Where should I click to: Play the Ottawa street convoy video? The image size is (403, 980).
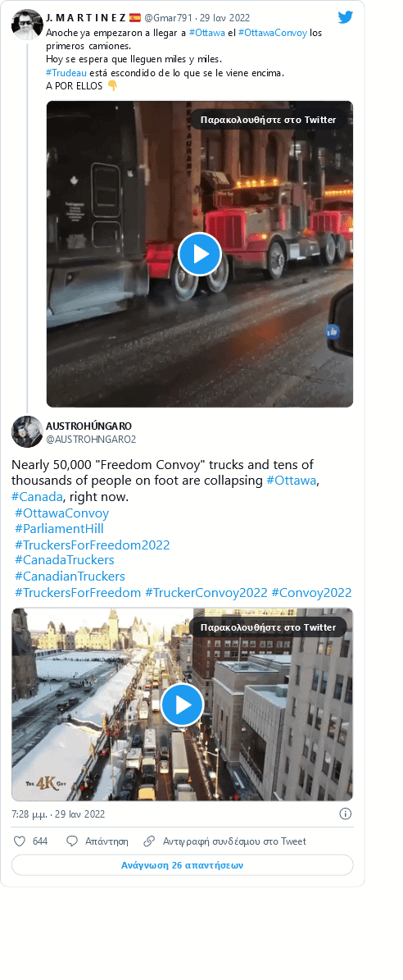click(182, 704)
